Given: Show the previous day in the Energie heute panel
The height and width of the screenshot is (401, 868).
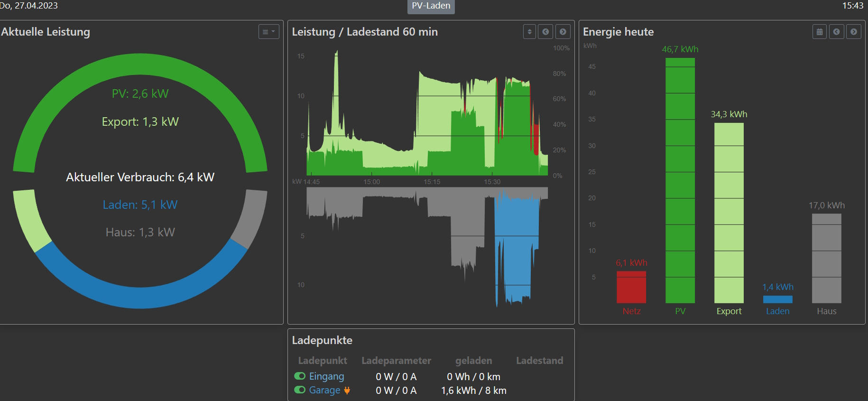Looking at the screenshot, I should 836,32.
